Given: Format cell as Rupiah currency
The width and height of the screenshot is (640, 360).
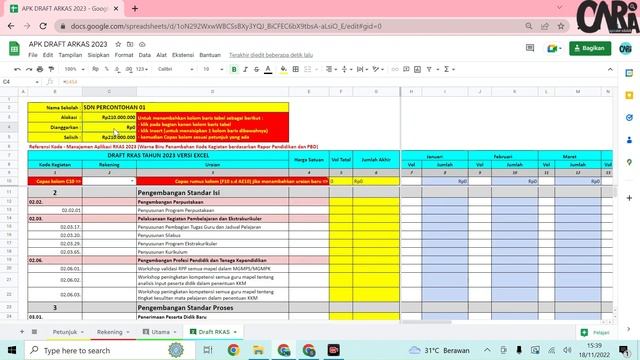Looking at the screenshot, I should click(x=96, y=69).
